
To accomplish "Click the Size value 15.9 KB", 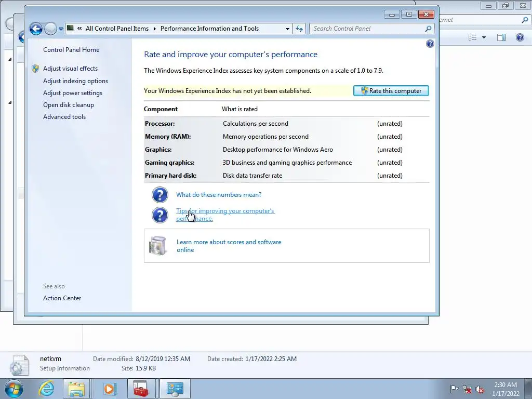I will point(145,368).
